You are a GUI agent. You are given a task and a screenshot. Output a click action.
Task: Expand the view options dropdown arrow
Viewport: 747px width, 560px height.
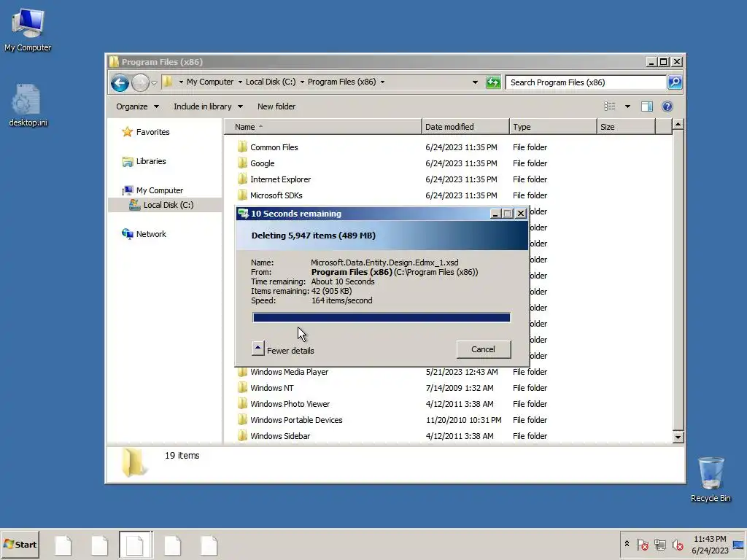point(627,106)
